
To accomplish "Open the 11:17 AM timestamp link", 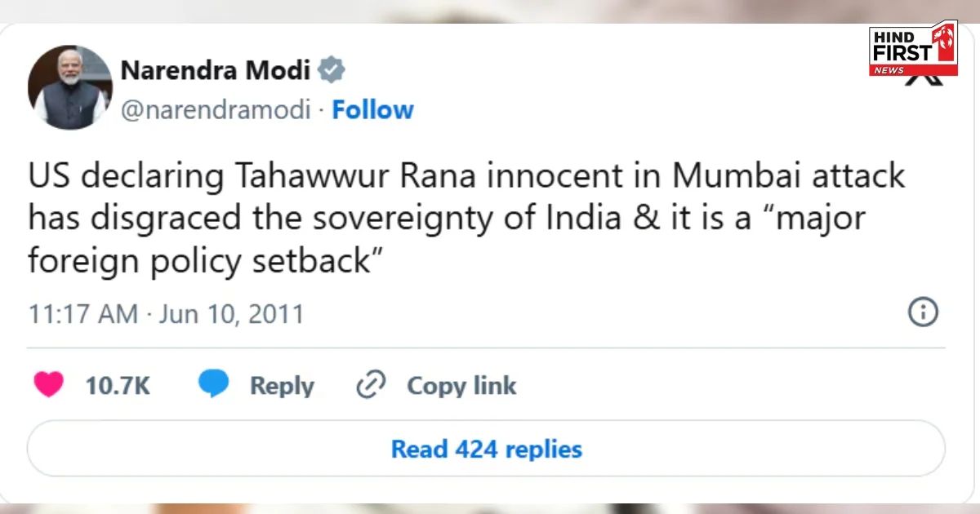I will (x=83, y=314).
